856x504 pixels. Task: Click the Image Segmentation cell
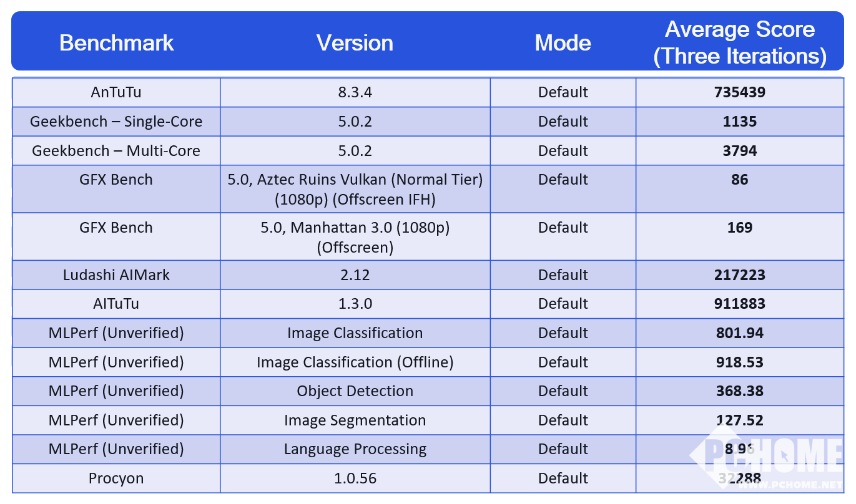pos(355,420)
